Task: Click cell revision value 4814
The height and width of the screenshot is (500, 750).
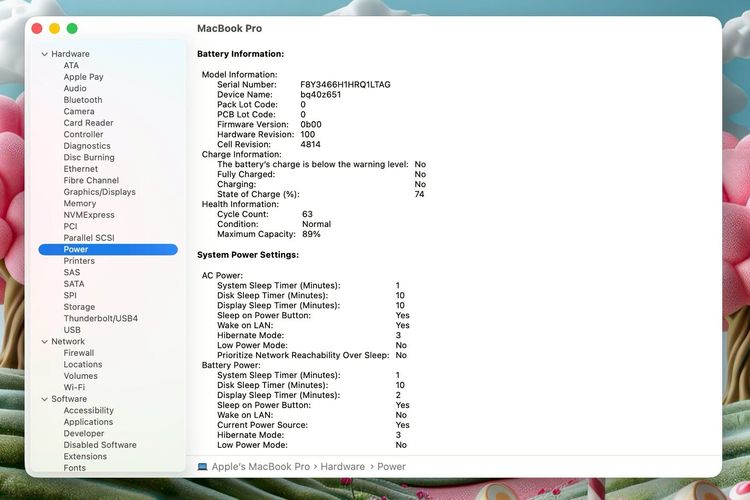Action: pos(310,144)
